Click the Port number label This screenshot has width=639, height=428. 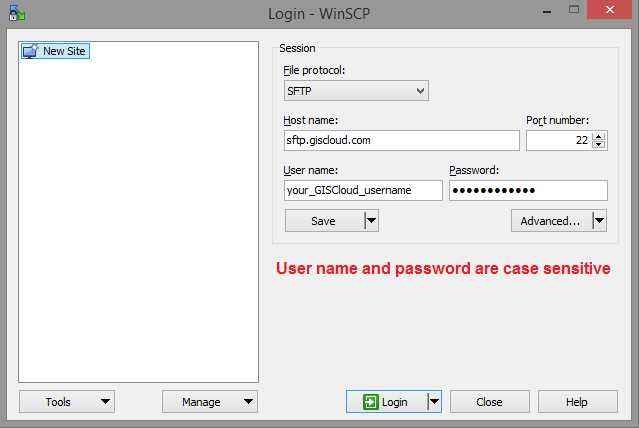click(x=557, y=120)
